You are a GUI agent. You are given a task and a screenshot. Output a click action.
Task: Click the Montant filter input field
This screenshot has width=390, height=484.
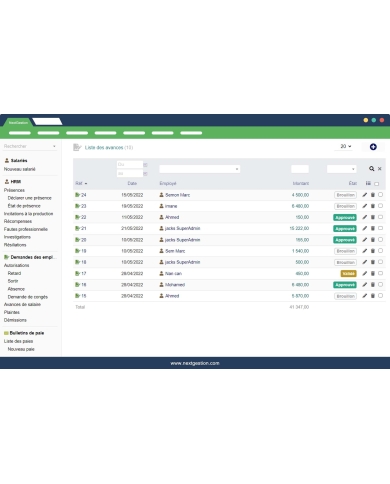[x=300, y=169]
